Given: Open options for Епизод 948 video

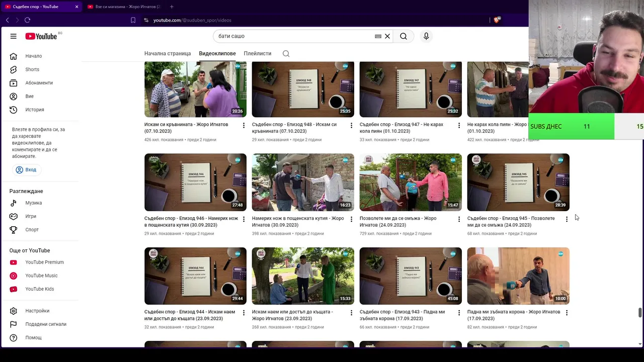Looking at the screenshot, I should point(351,125).
